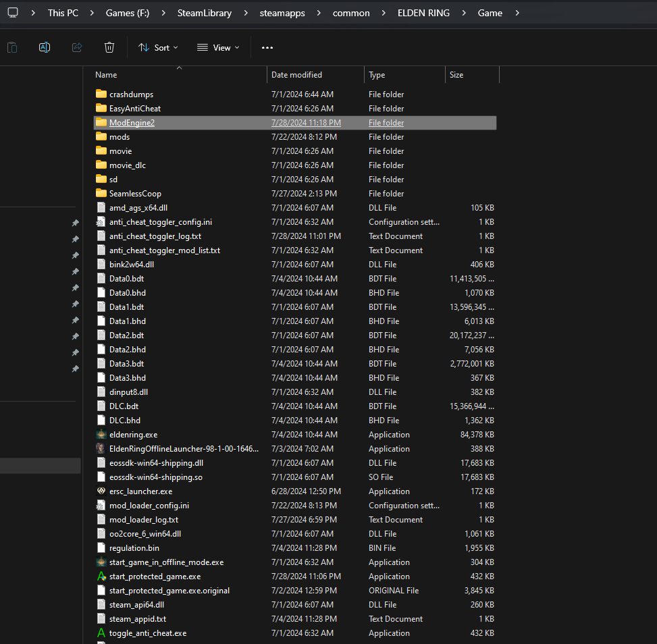Expand chevron after SteamLibrary breadcrumb

click(246, 13)
